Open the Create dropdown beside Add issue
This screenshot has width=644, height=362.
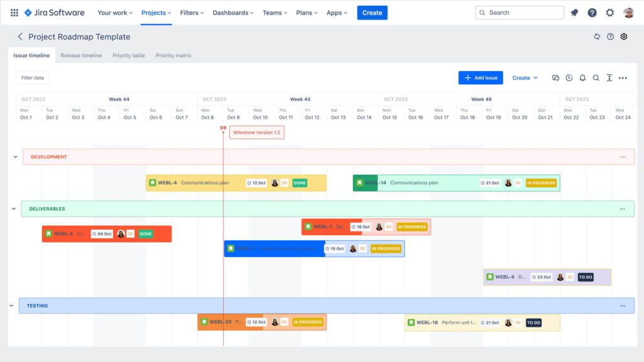[525, 78]
